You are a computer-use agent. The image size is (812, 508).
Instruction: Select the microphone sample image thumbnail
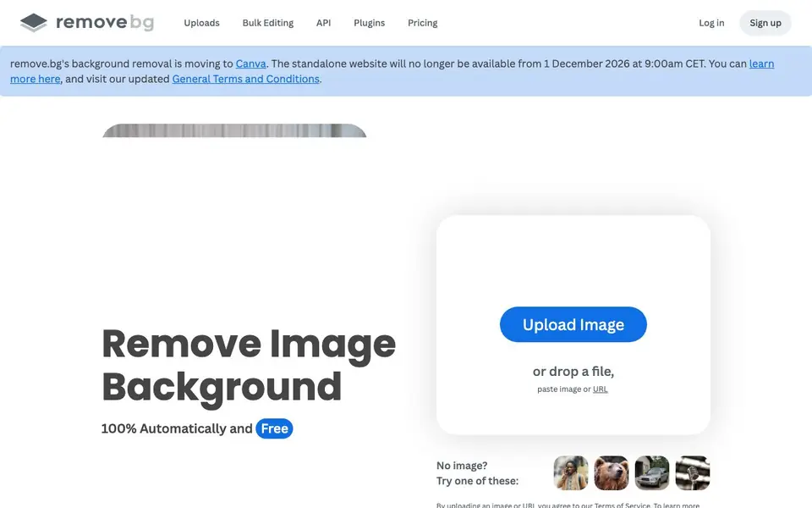coord(693,472)
